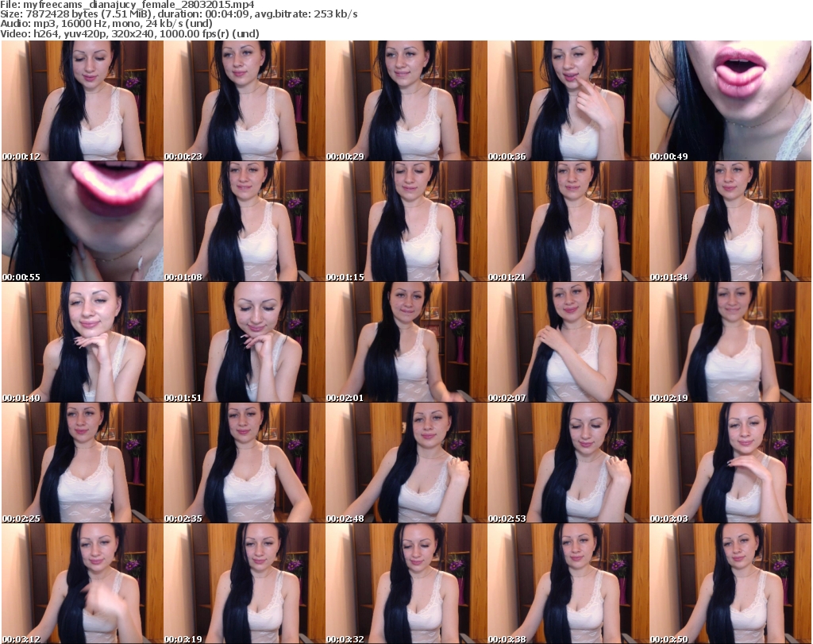
Task: Pick the frame labeled 00:02:19
Action: (730, 342)
